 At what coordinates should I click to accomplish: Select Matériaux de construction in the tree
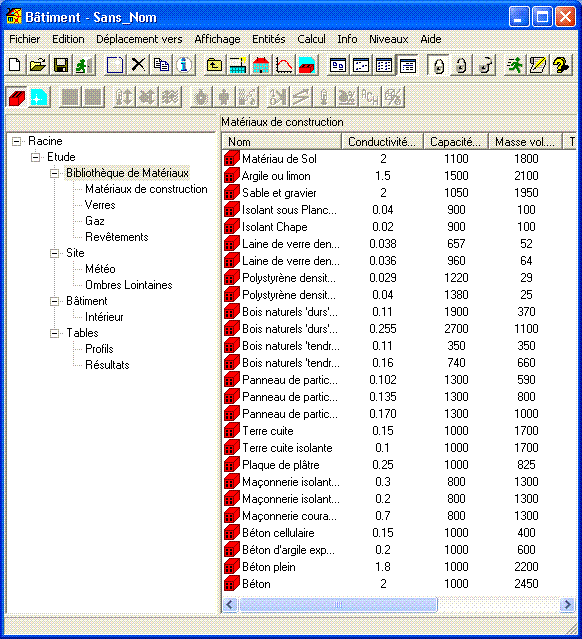tap(146, 189)
